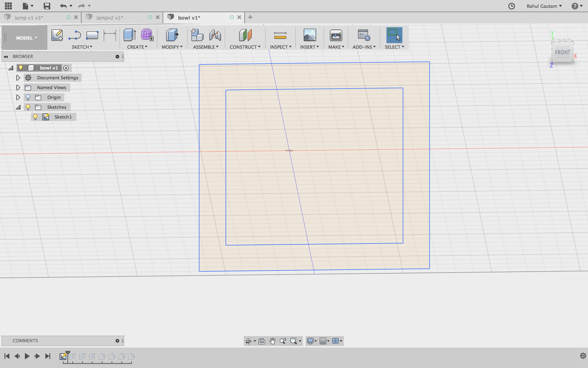Screen dimensions: 588x368
Task: Click the activate radio button for bowl v1
Action: click(66, 68)
